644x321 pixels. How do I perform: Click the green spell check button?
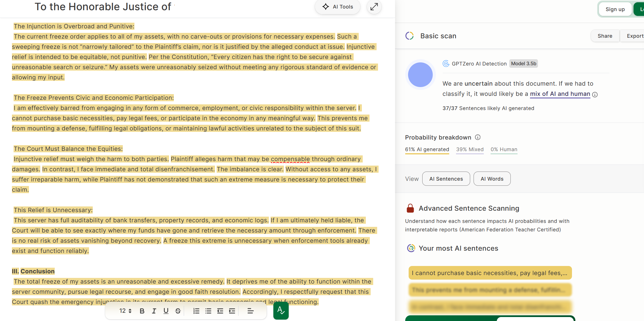tap(281, 311)
